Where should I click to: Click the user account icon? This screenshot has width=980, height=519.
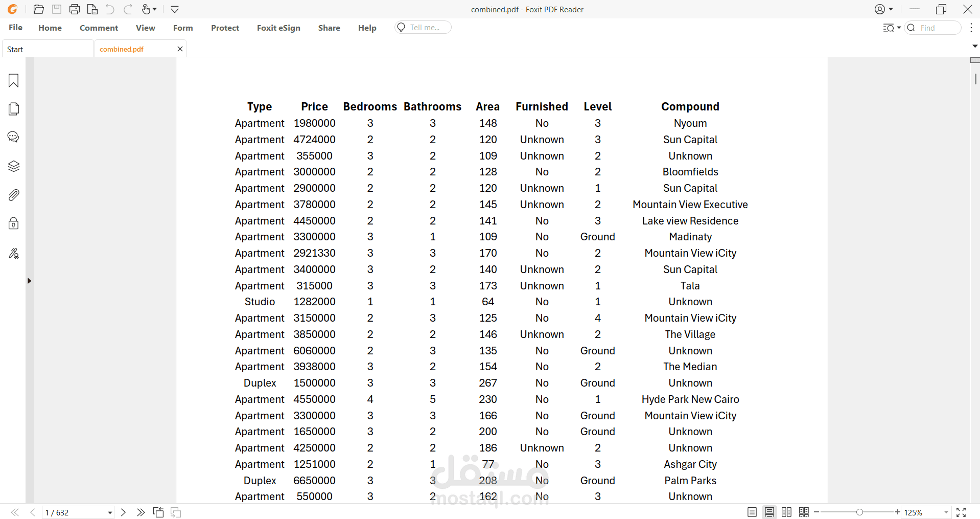tap(880, 9)
